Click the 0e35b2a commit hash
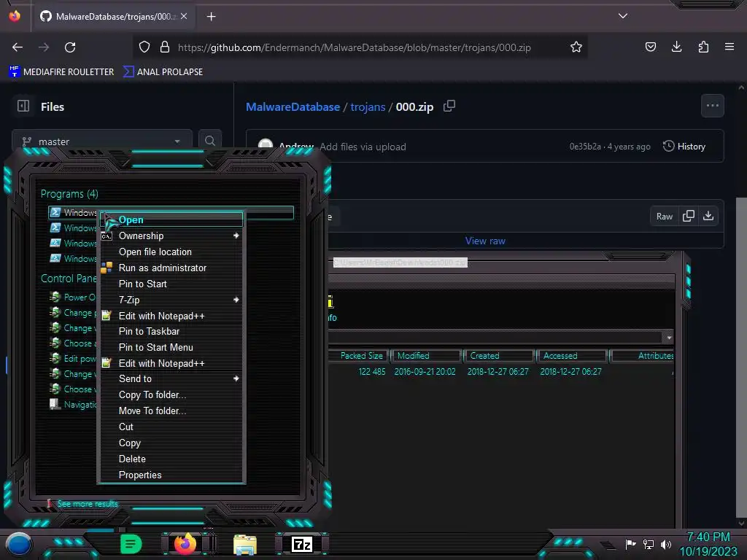 pyautogui.click(x=585, y=147)
